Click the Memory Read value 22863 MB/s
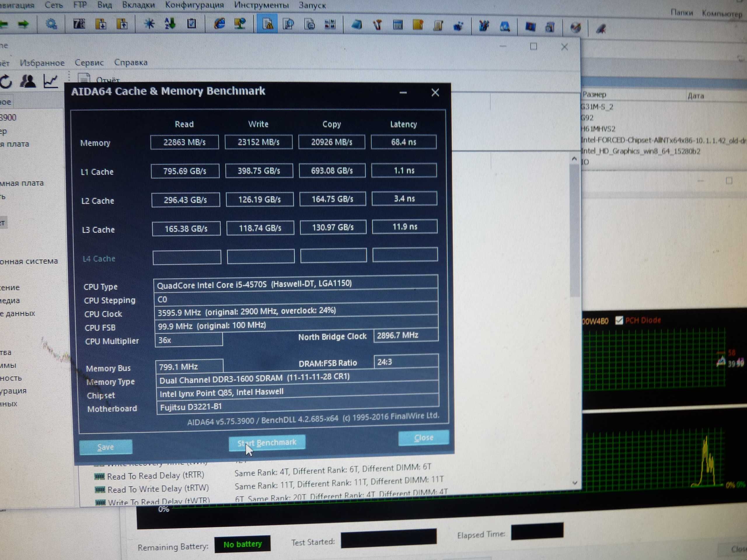This screenshot has width=747, height=560. point(184,142)
